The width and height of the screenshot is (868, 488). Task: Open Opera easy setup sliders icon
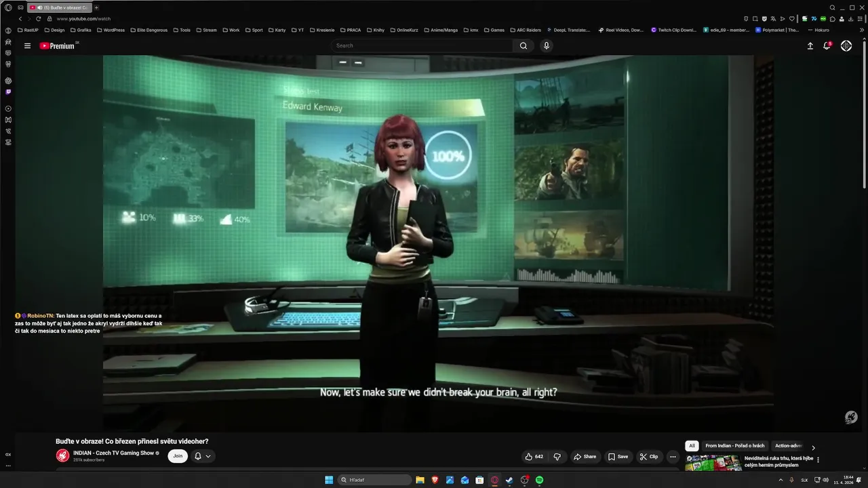coord(860,19)
